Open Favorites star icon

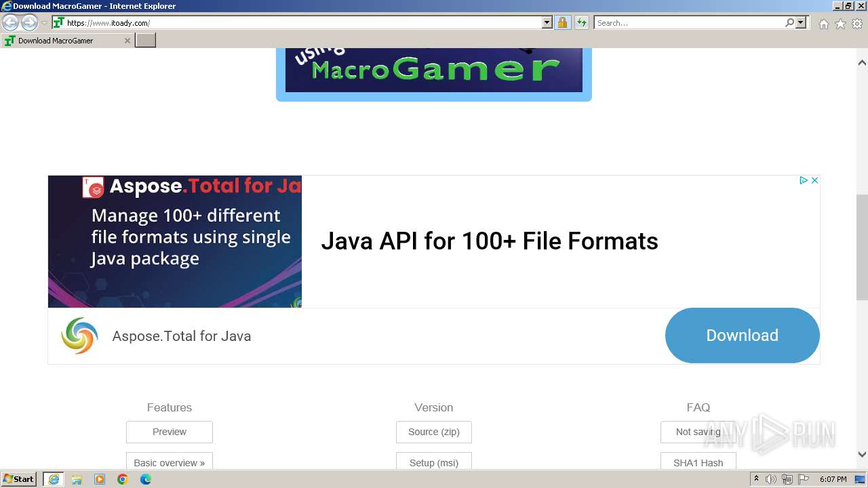pyautogui.click(x=840, y=24)
